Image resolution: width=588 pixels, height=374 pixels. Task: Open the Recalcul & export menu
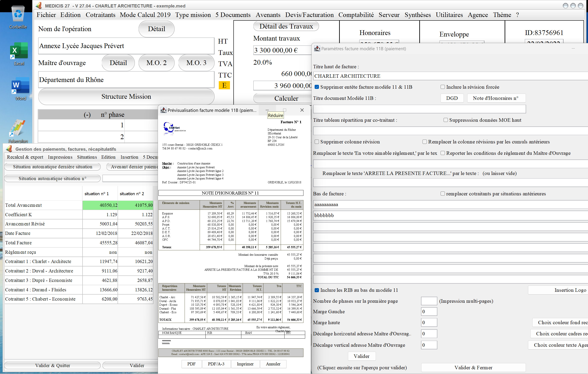click(x=25, y=157)
